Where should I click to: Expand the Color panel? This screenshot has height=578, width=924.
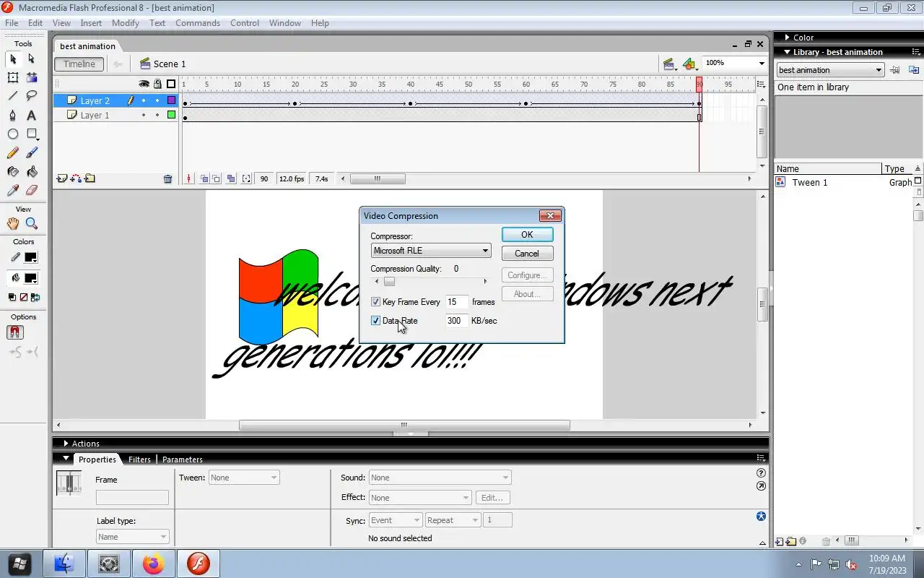pyautogui.click(x=787, y=38)
